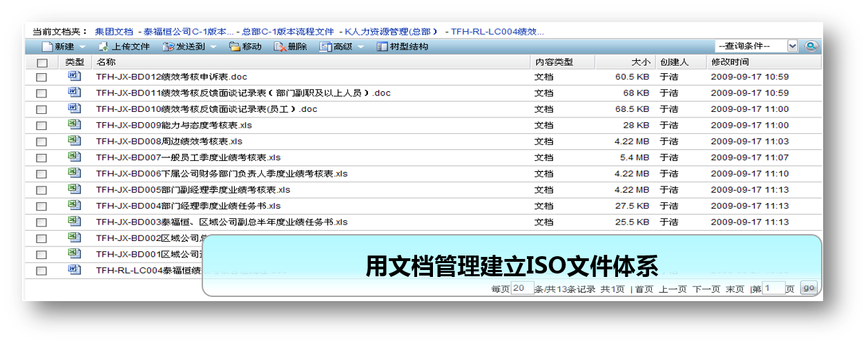Click Word icon of the BD011 row
This screenshot has width=868, height=346.
[74, 92]
